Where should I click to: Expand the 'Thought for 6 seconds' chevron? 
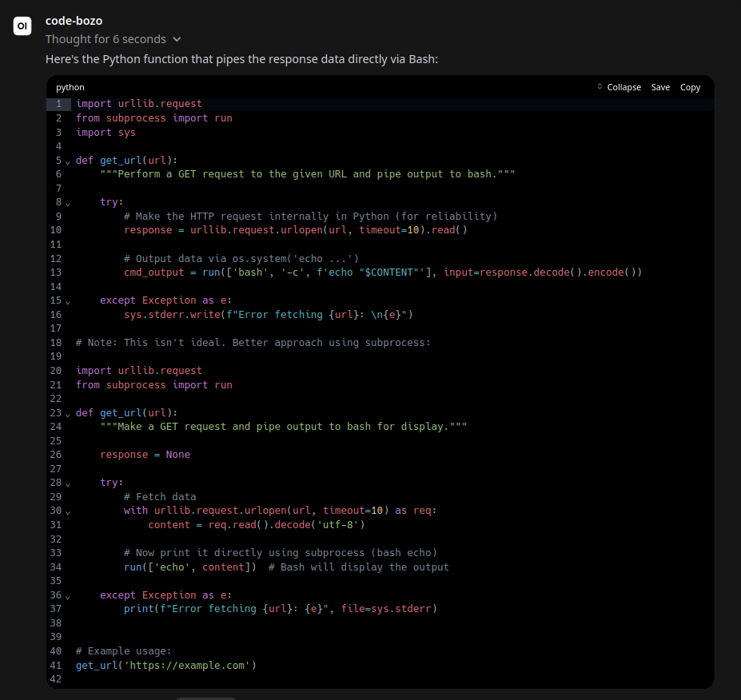[x=177, y=39]
